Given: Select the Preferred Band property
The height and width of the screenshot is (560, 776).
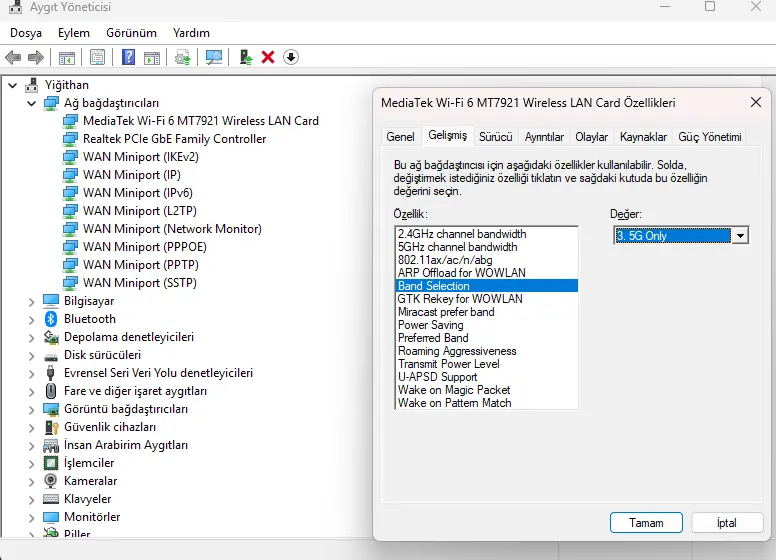Looking at the screenshot, I should coord(486,338).
